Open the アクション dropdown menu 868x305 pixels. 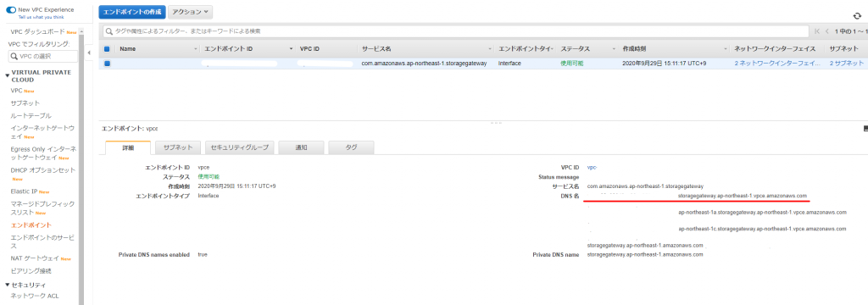pyautogui.click(x=190, y=12)
